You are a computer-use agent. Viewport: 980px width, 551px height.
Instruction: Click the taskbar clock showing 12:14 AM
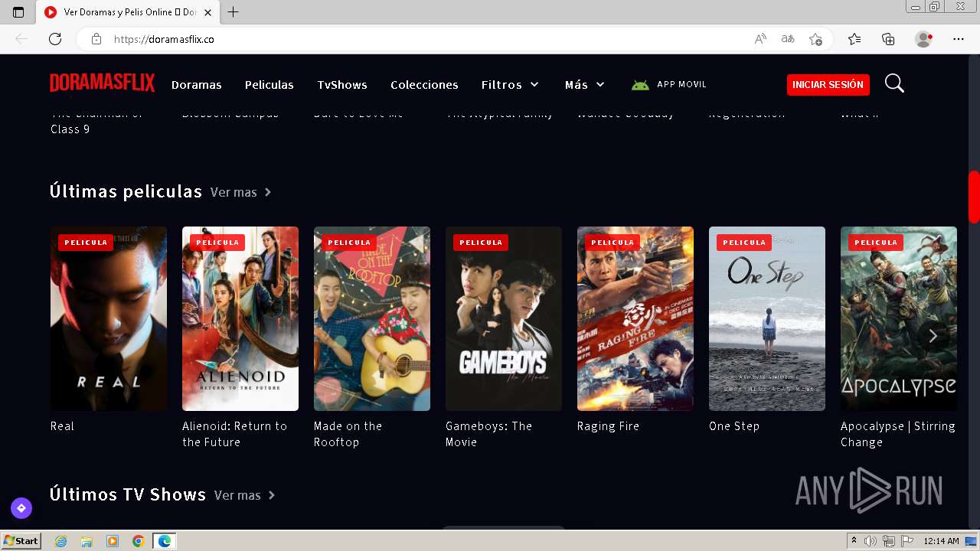click(x=941, y=541)
